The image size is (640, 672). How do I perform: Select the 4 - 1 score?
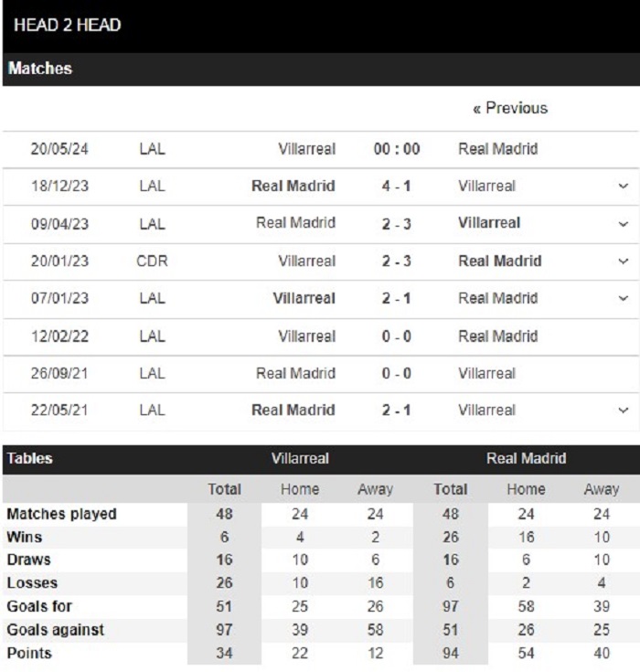(397, 186)
